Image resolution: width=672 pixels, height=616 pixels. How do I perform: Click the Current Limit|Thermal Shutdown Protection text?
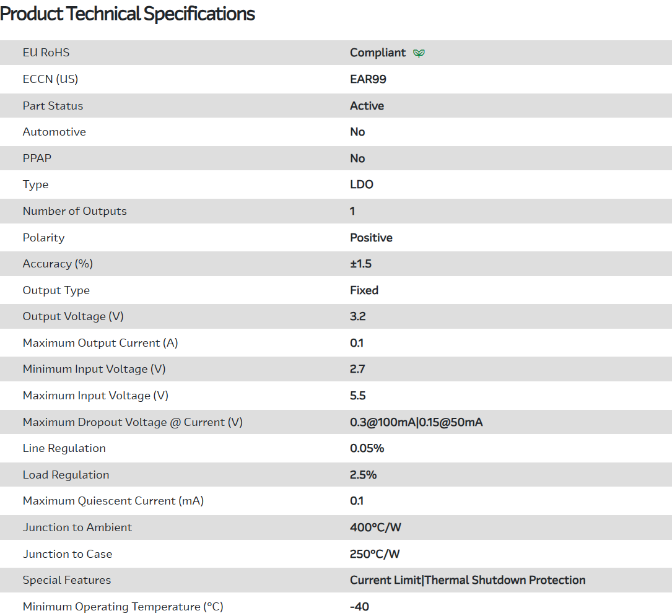coord(468,580)
